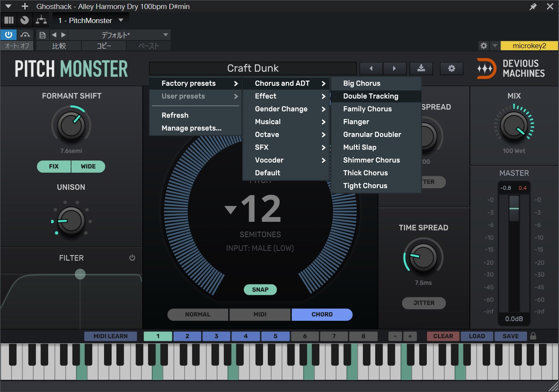Image resolution: width=559 pixels, height=392 pixels.
Task: Click the keyboard lock icon
Action: [x=533, y=336]
